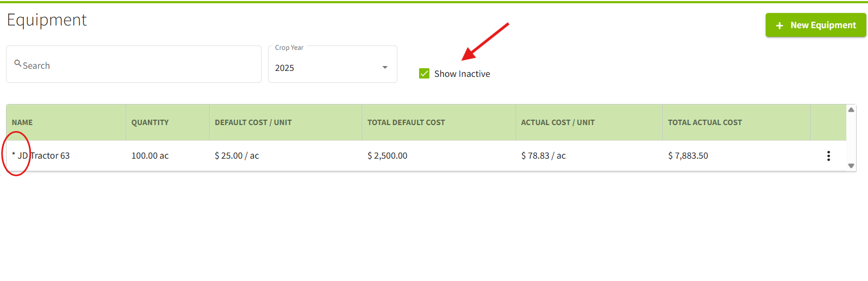Click the plus icon on New Equipment

click(x=779, y=25)
